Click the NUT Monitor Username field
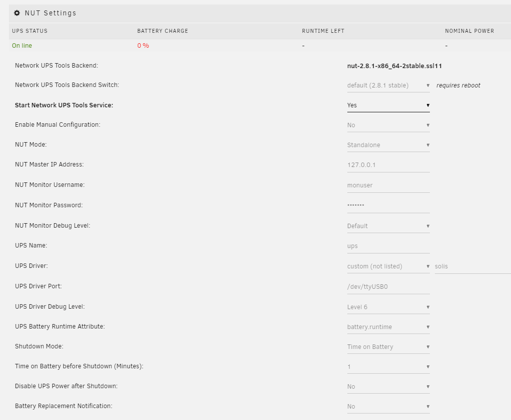The width and height of the screenshot is (511, 420). [x=388, y=185]
